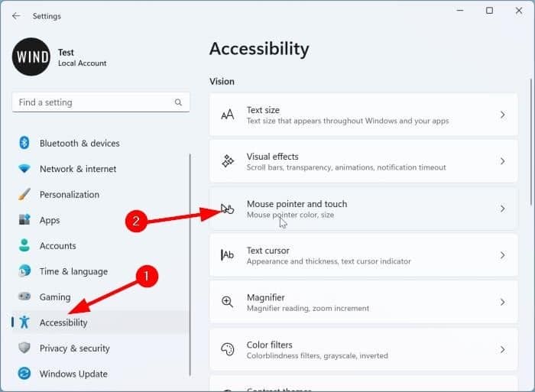Click the Color filters palette icon
The height and width of the screenshot is (392, 535).
click(228, 349)
